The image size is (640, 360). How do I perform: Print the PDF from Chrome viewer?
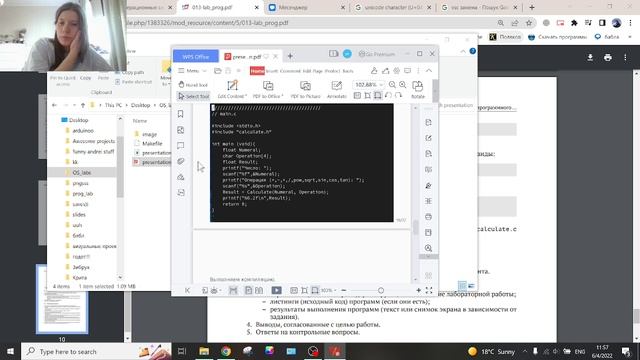(608, 58)
